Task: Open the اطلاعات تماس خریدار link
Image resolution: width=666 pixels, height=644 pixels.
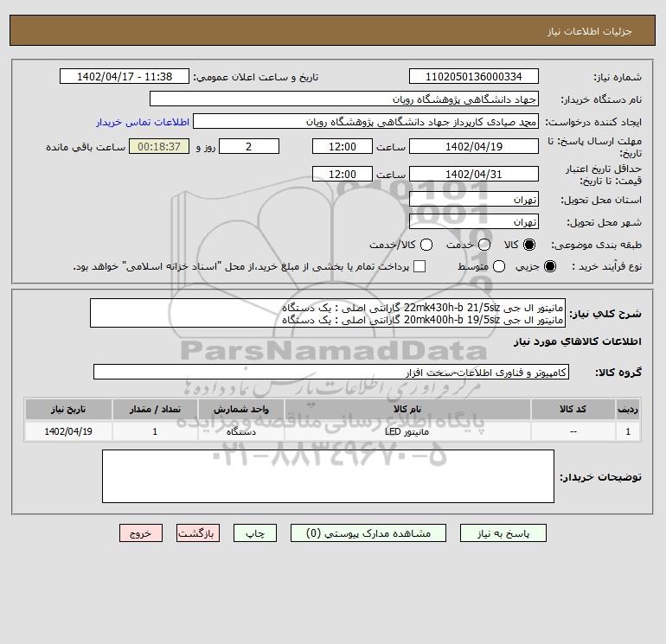Action: 143,122
